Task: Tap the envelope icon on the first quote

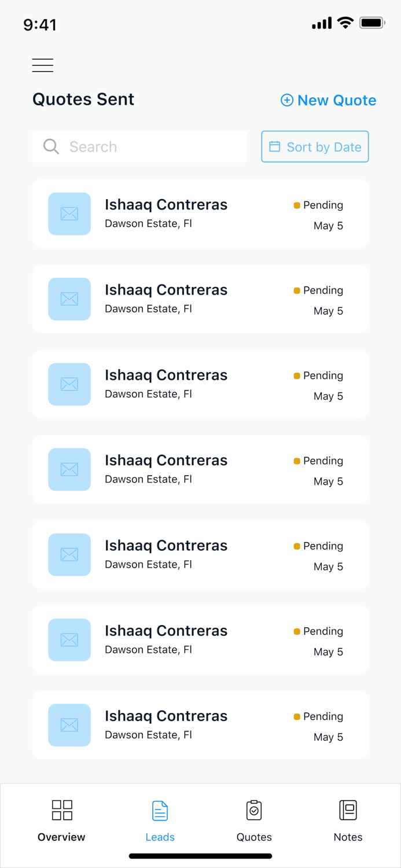Action: [69, 214]
